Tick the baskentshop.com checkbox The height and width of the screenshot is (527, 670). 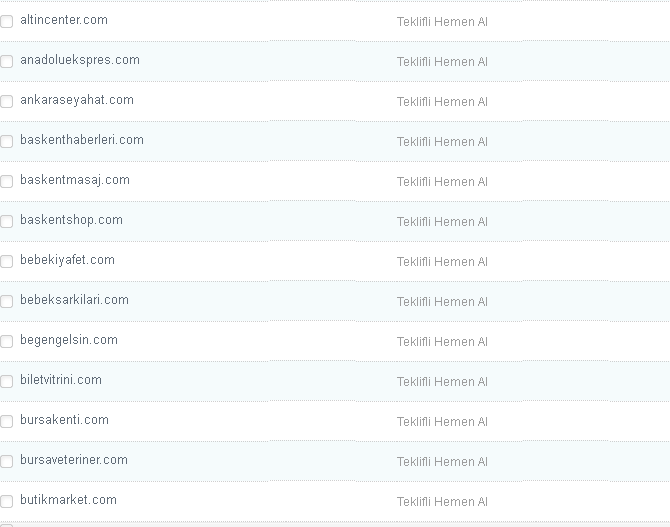pyautogui.click(x=7, y=221)
